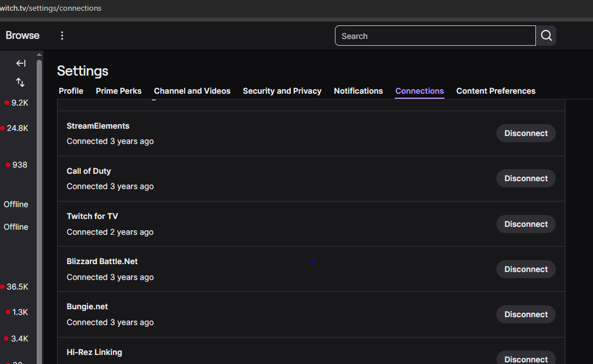Screen dimensions: 593x364
Task: Switch to the Profile tab
Action: coord(71,91)
